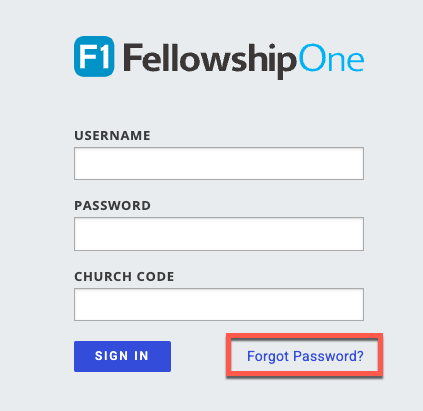
Task: Place cursor in the text box under PASSWORD
Action: pyautogui.click(x=219, y=234)
